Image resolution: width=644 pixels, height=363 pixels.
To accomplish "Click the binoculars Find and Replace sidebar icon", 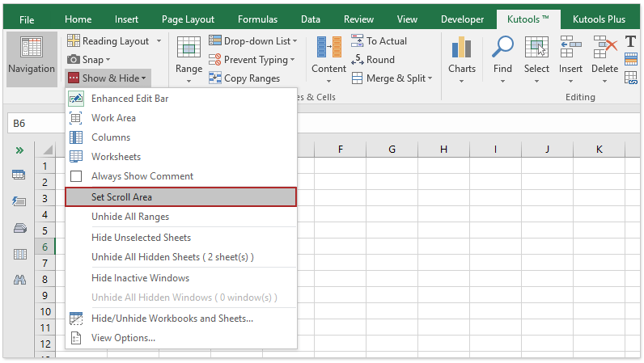I will pos(19,280).
